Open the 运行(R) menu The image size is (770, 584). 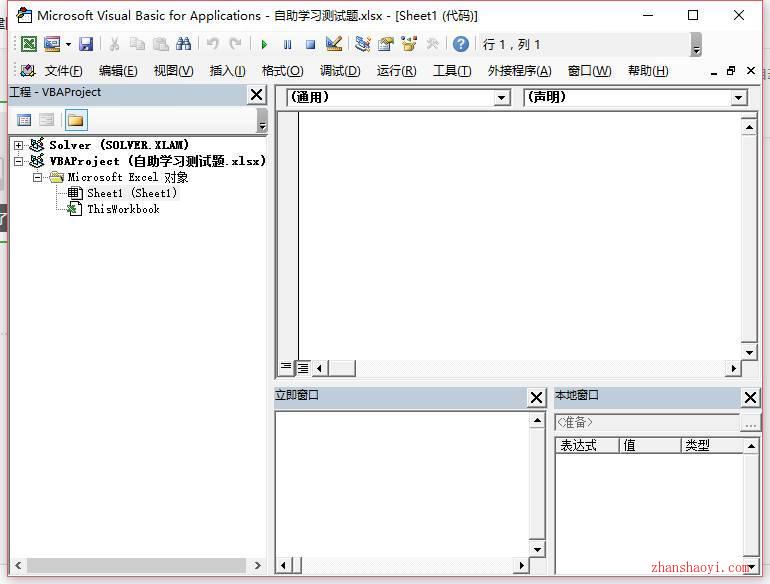(x=396, y=71)
